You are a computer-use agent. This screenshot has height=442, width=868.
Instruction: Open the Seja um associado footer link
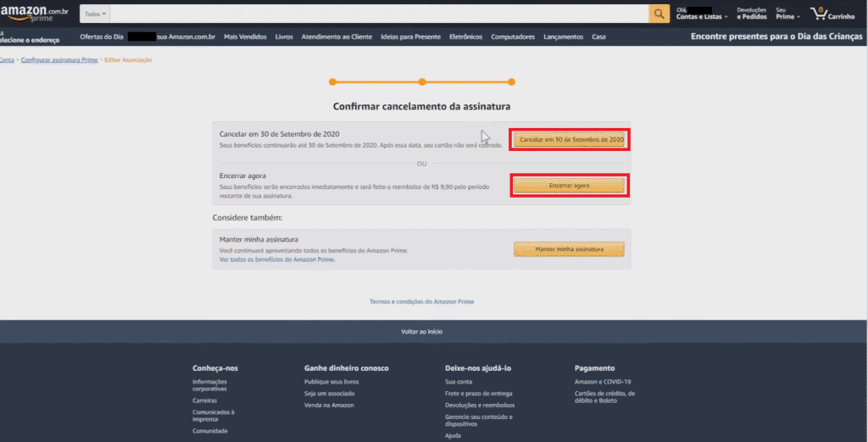pyautogui.click(x=330, y=394)
